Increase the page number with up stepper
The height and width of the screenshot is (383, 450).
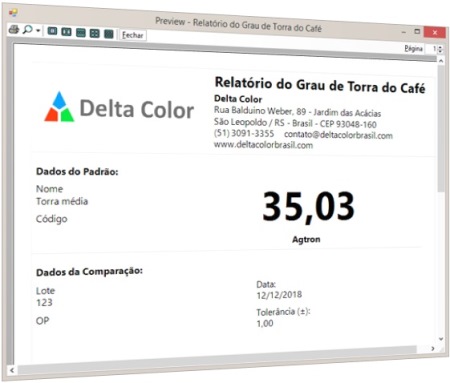click(440, 47)
